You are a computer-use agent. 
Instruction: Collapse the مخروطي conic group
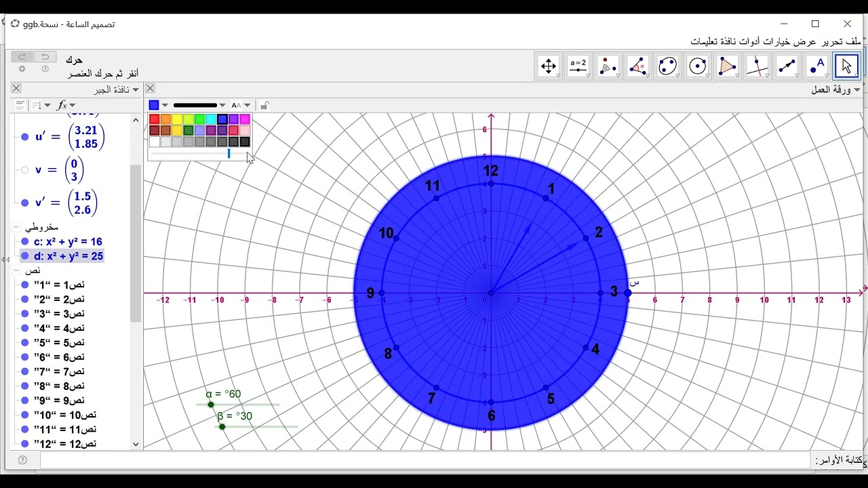16,227
